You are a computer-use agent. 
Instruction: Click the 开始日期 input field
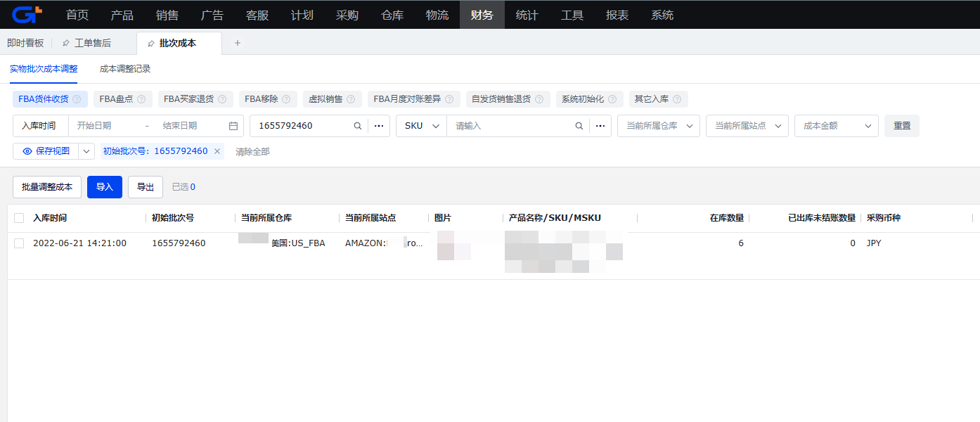(104, 126)
